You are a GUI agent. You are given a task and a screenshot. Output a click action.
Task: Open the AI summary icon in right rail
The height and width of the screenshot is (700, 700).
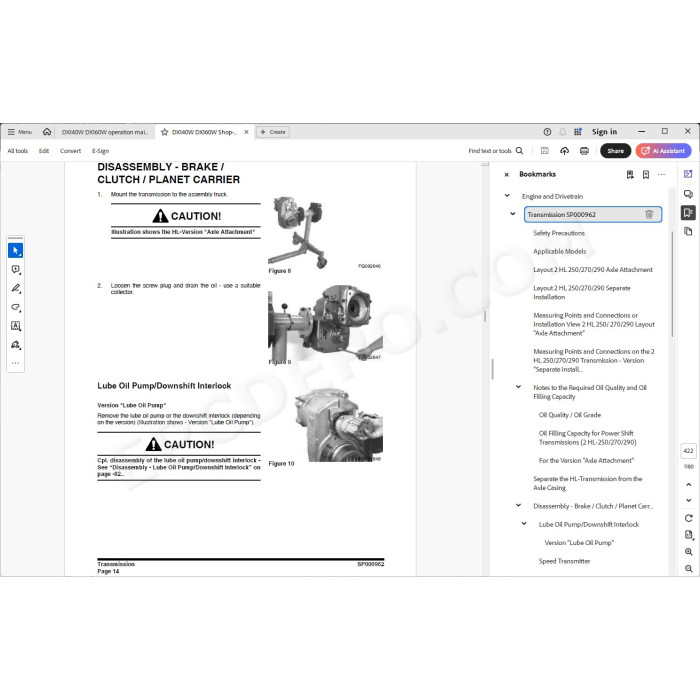click(x=688, y=174)
